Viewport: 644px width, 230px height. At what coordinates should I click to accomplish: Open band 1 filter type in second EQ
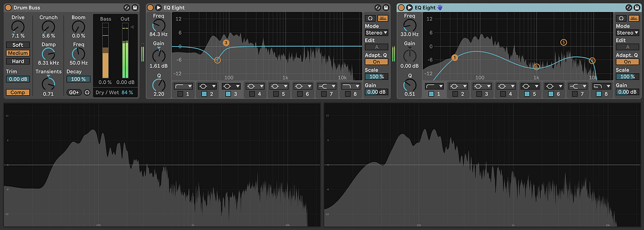[x=434, y=86]
